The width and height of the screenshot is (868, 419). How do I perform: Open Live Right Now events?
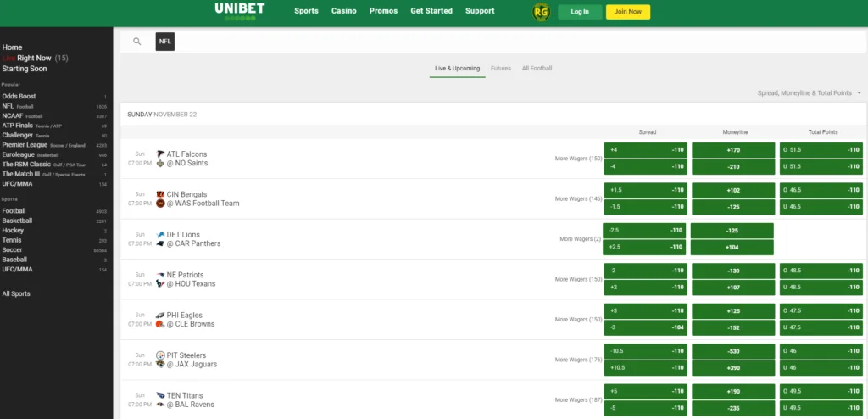coord(35,59)
